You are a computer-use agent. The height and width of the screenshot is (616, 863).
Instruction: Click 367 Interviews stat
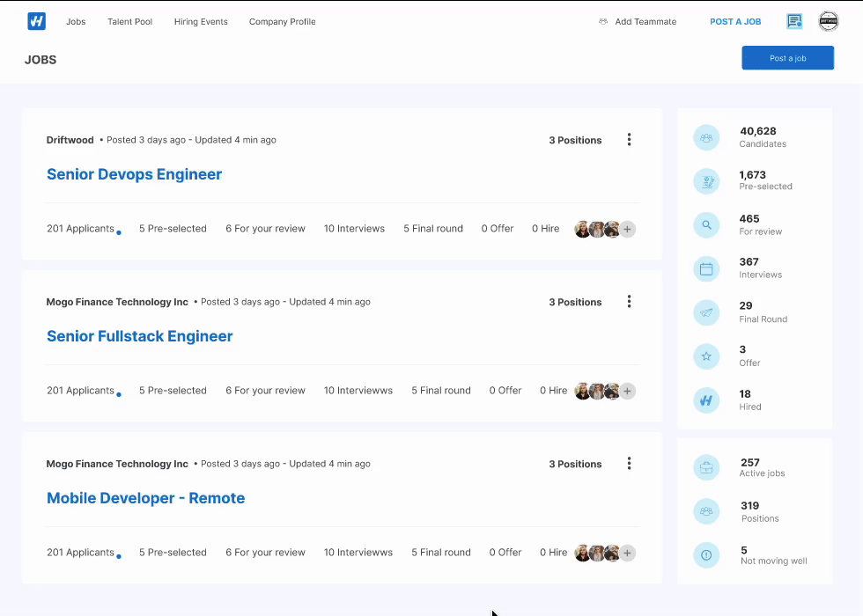point(760,268)
